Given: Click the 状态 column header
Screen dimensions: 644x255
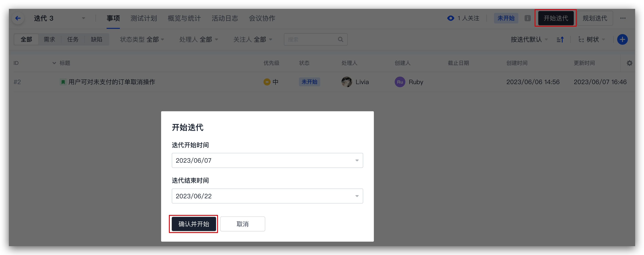Looking at the screenshot, I should pyautogui.click(x=304, y=63).
